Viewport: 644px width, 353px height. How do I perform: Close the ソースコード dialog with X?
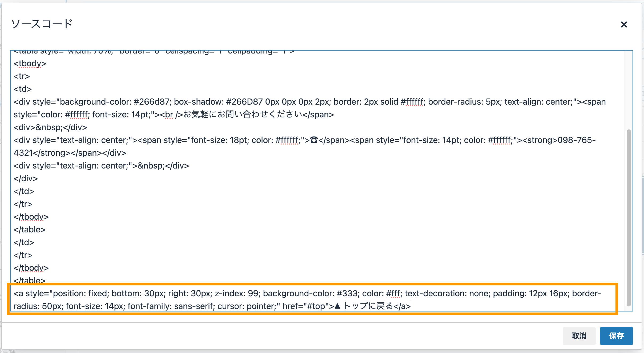click(x=624, y=24)
